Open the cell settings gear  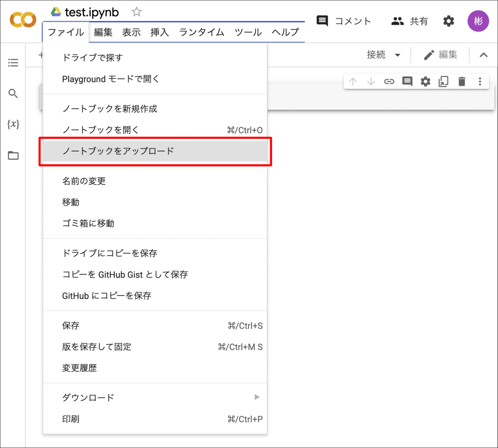point(425,81)
